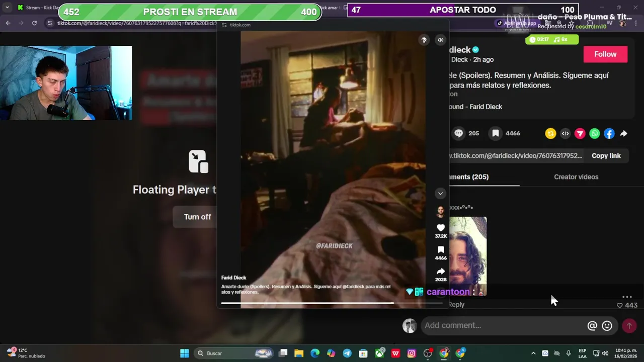Click the browser address bar URL
The height and width of the screenshot is (362, 644).
coord(136,23)
